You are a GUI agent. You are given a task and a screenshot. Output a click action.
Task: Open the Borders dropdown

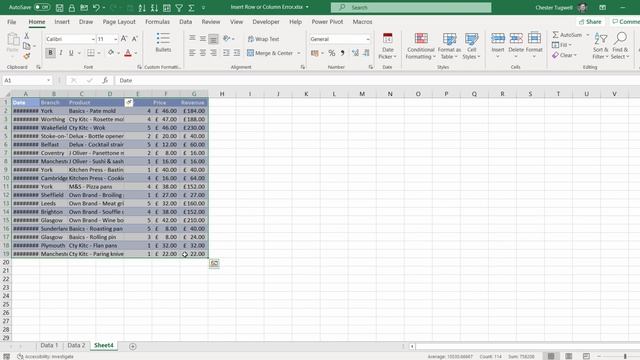coord(98,53)
